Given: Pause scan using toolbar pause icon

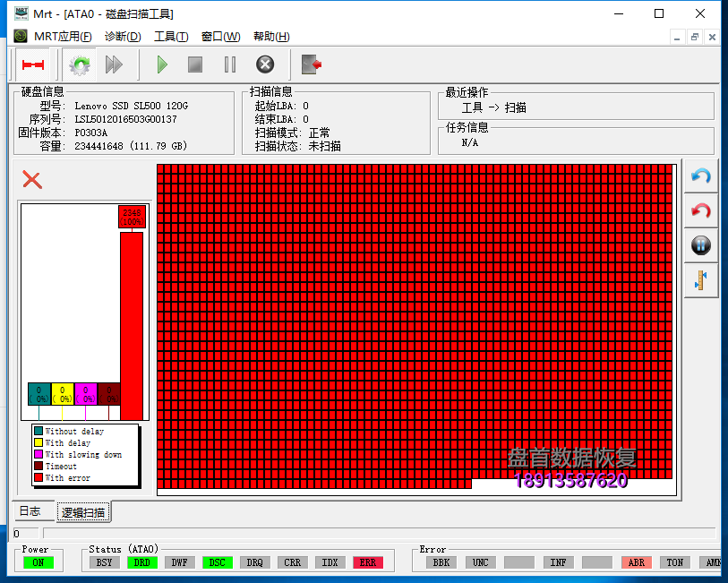Looking at the screenshot, I should tap(230, 64).
